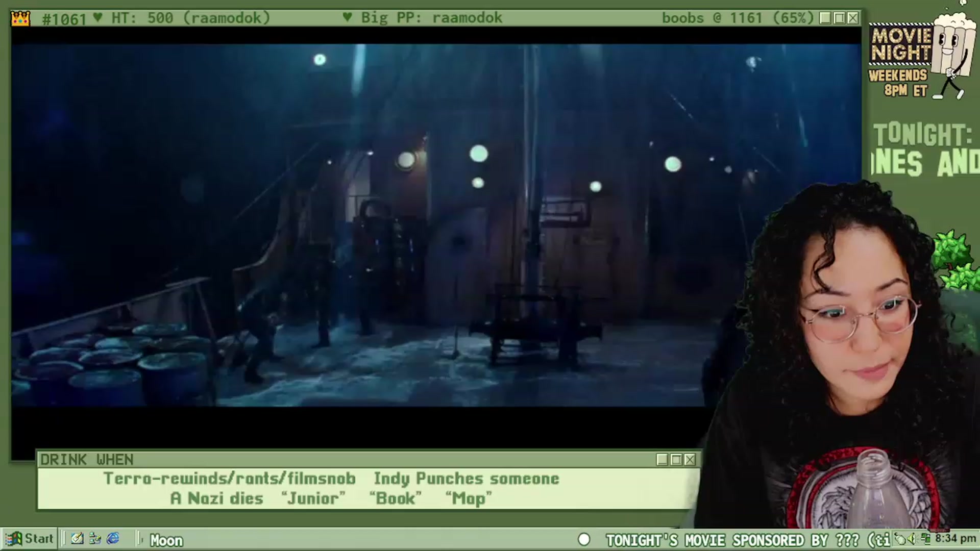Click the DRINK WHEN window title
The height and width of the screenshot is (551, 980).
(x=87, y=460)
